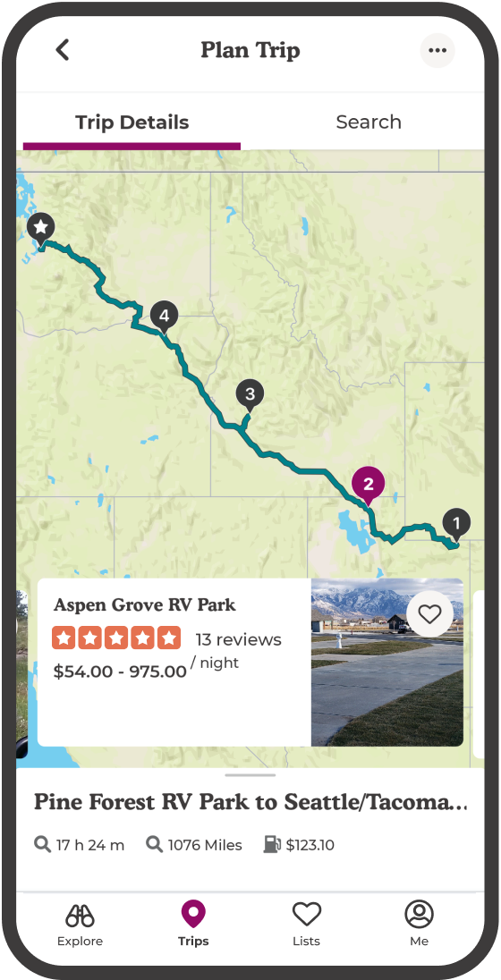The height and width of the screenshot is (980, 501).
Task: Tap the bottom sheet drag handle
Action: [250, 775]
